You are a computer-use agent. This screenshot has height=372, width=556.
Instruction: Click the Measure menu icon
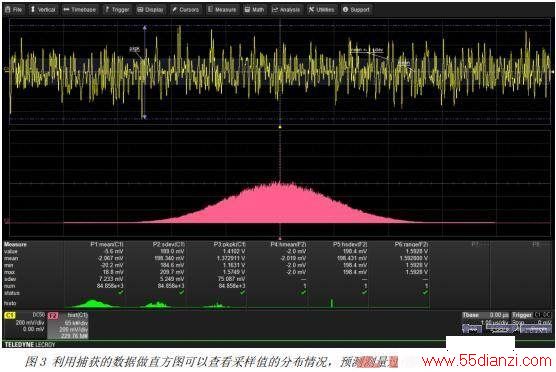[210, 9]
